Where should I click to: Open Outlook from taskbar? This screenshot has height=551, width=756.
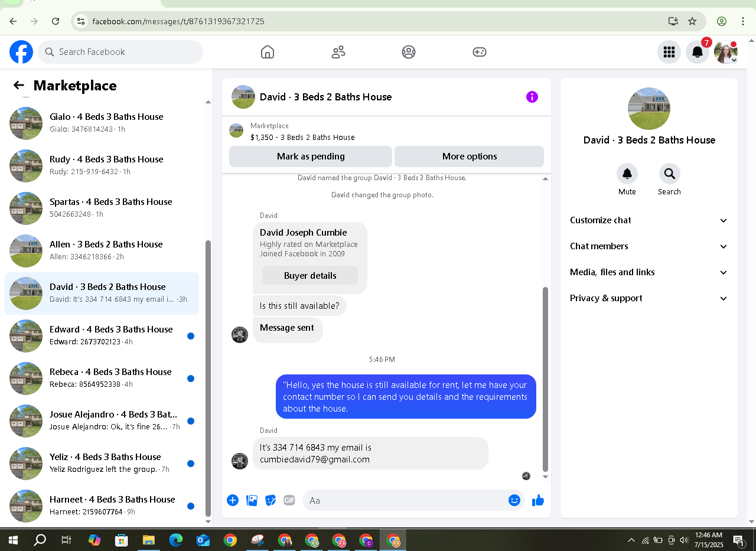point(203,540)
